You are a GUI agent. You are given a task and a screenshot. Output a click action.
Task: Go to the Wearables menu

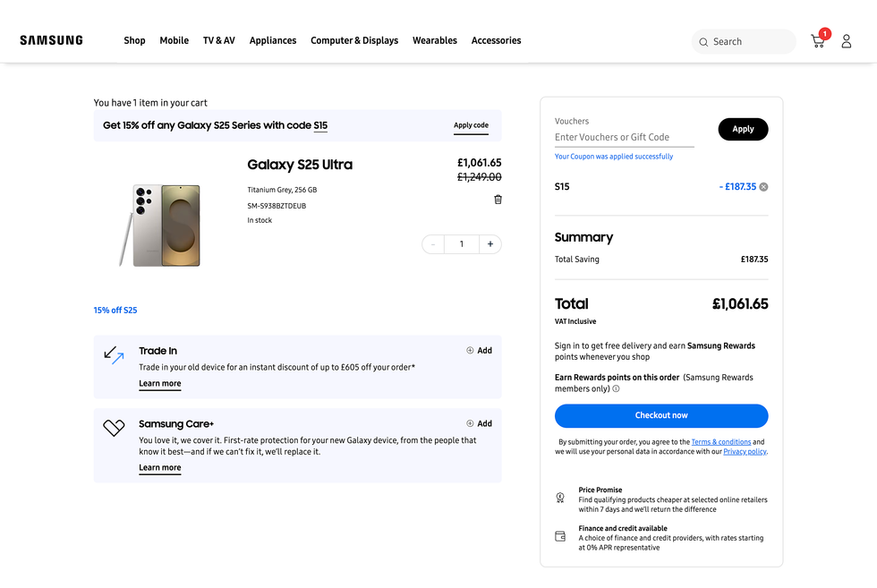(434, 40)
